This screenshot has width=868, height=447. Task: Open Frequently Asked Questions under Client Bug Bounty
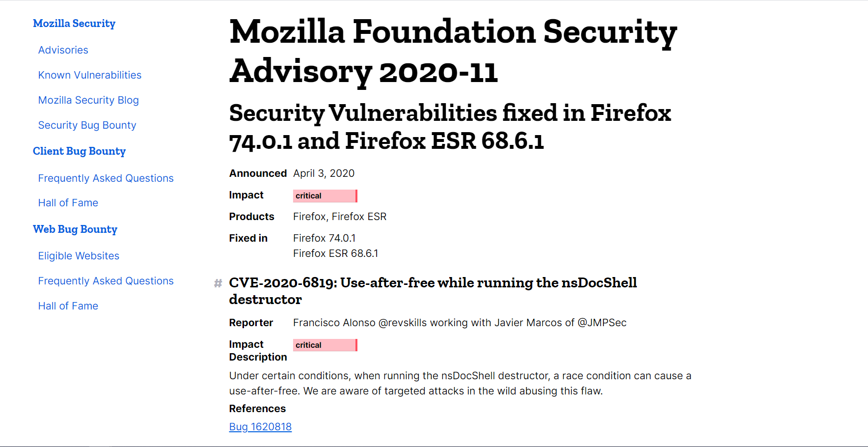tap(106, 178)
